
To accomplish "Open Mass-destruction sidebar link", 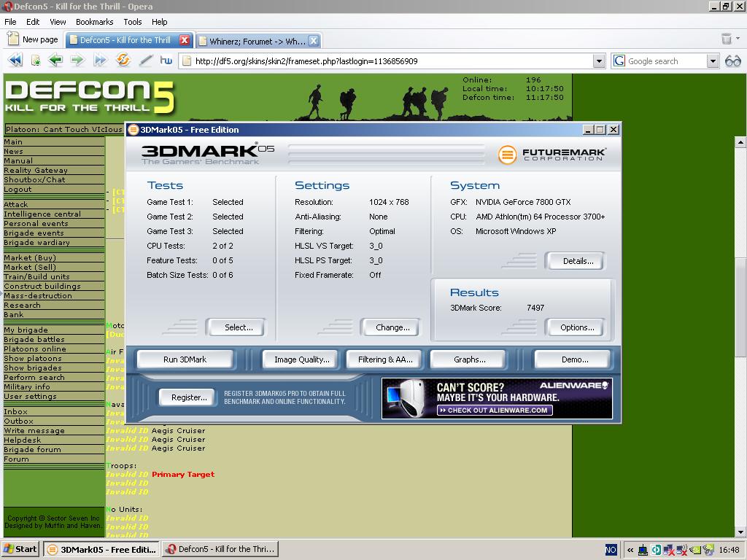I will [x=38, y=296].
